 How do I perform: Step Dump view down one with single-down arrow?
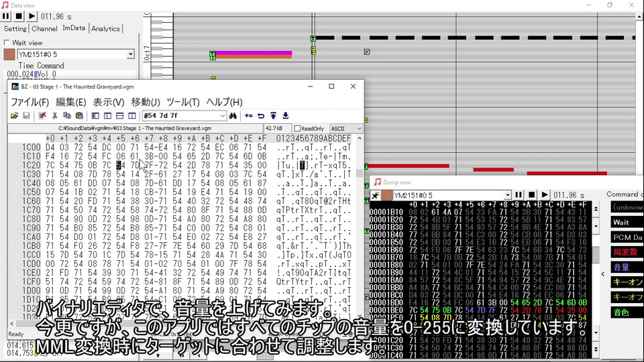coord(596,333)
